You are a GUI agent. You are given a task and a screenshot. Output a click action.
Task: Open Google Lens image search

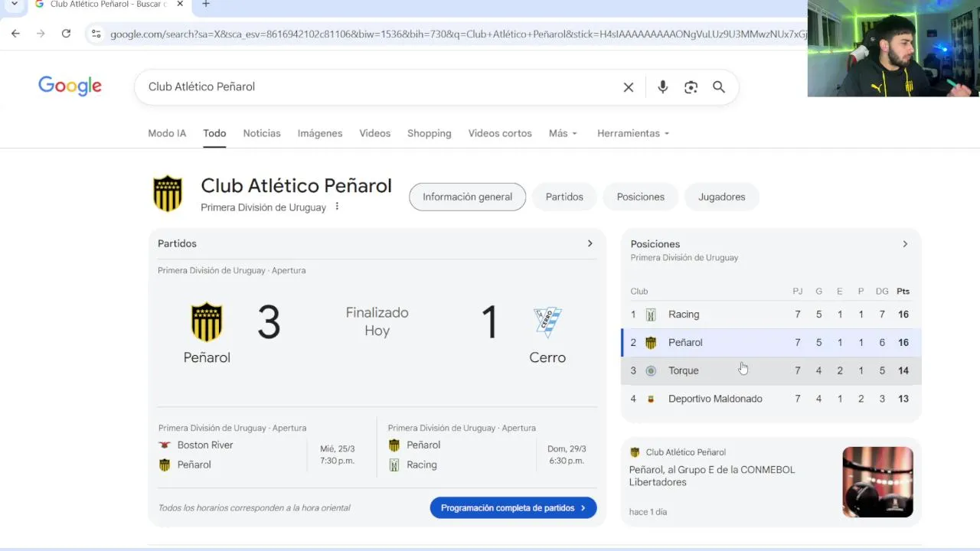(691, 87)
